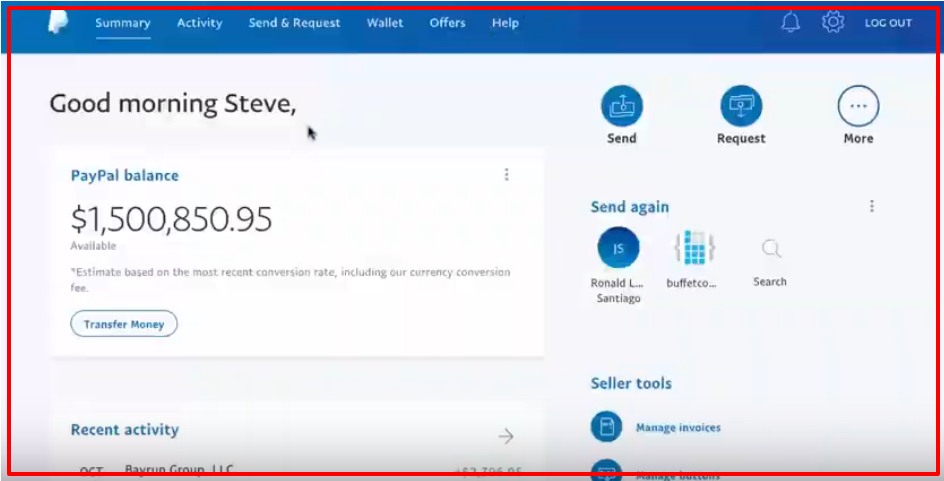944x481 pixels.
Task: Click the Good morning Steve greeting
Action: pyautogui.click(x=173, y=104)
